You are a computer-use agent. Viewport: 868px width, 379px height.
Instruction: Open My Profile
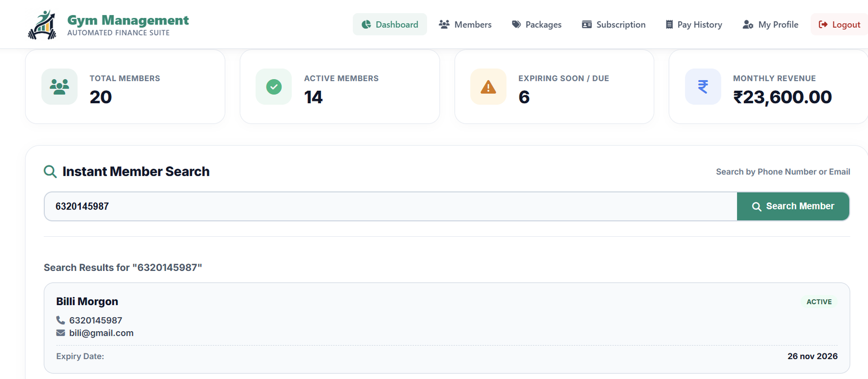click(770, 24)
